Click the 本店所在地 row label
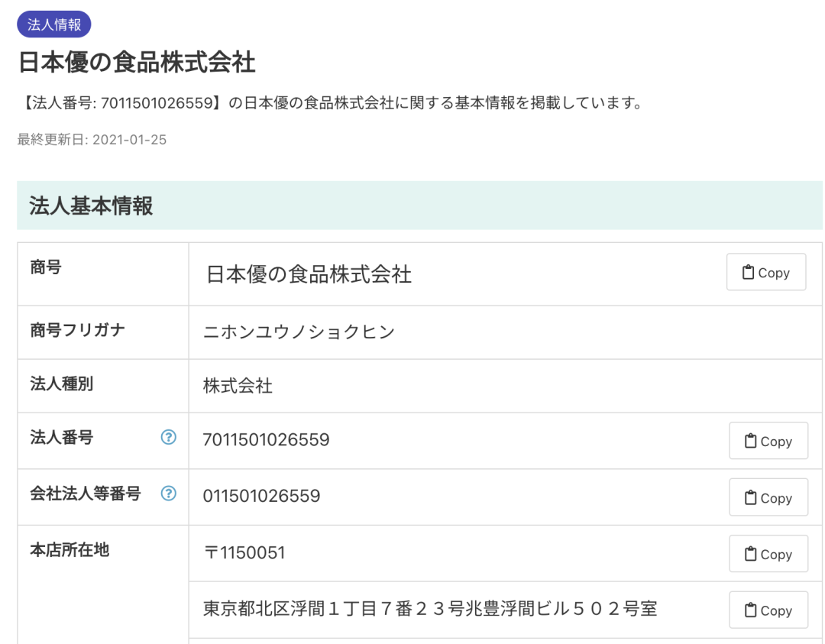This screenshot has height=644, width=825. [x=70, y=550]
